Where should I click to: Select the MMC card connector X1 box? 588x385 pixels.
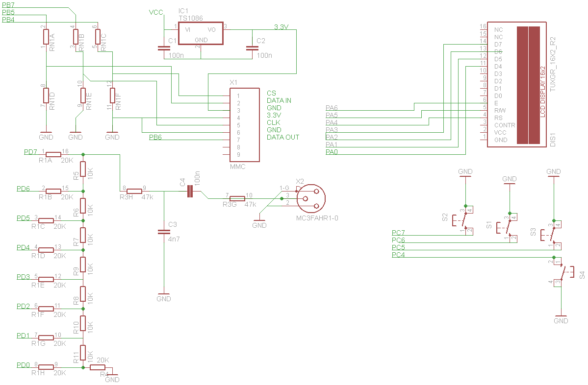(x=244, y=124)
